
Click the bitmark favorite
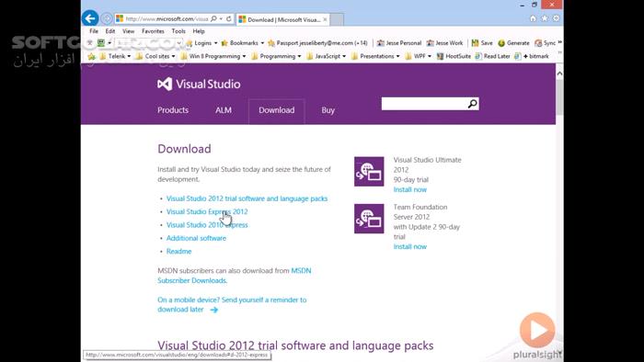pyautogui.click(x=532, y=57)
